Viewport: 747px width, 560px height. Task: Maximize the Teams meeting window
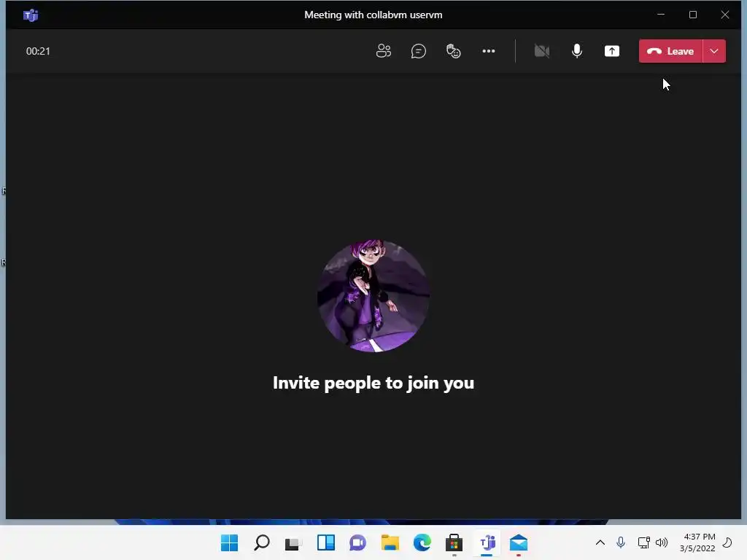(693, 15)
